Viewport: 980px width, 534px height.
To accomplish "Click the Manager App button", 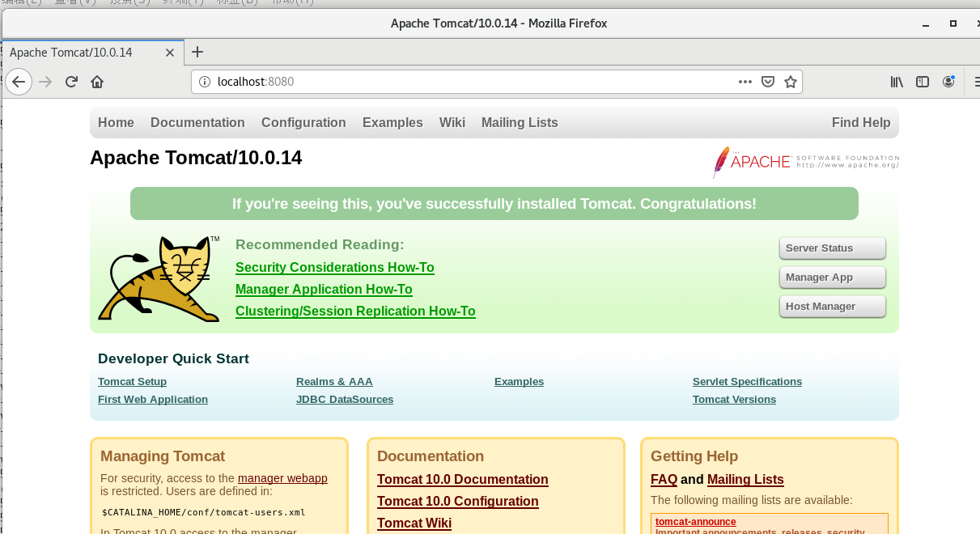I will coord(832,278).
